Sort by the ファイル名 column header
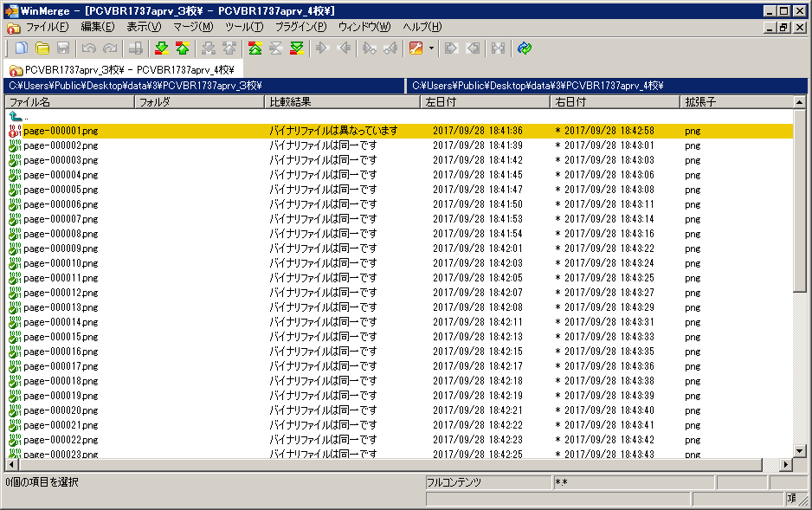This screenshot has height=510, width=812. click(x=70, y=102)
